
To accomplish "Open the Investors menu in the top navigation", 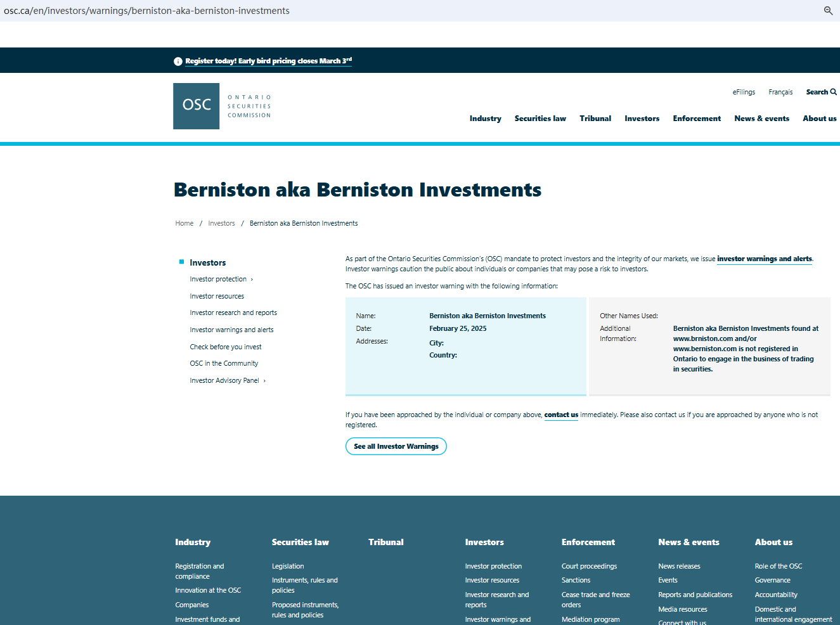I will [x=642, y=119].
